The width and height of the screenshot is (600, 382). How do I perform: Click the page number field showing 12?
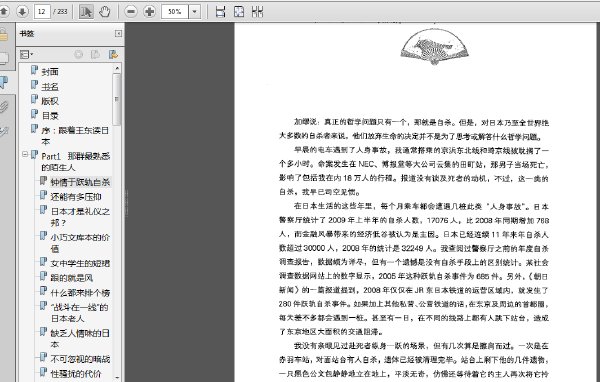42,11
